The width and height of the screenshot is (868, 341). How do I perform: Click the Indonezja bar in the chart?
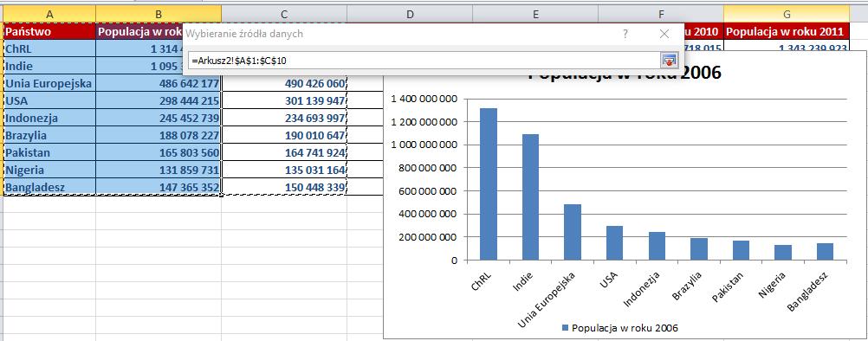tap(657, 246)
